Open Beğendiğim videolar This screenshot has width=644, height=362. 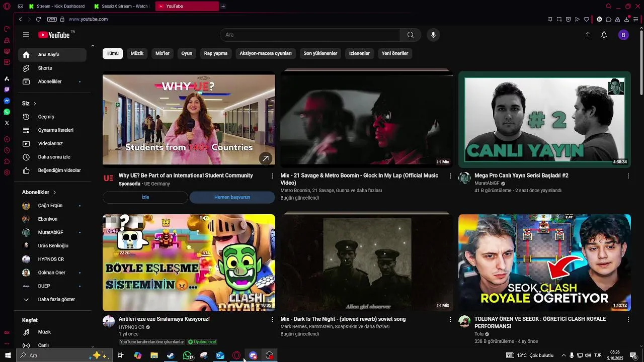click(x=52, y=170)
